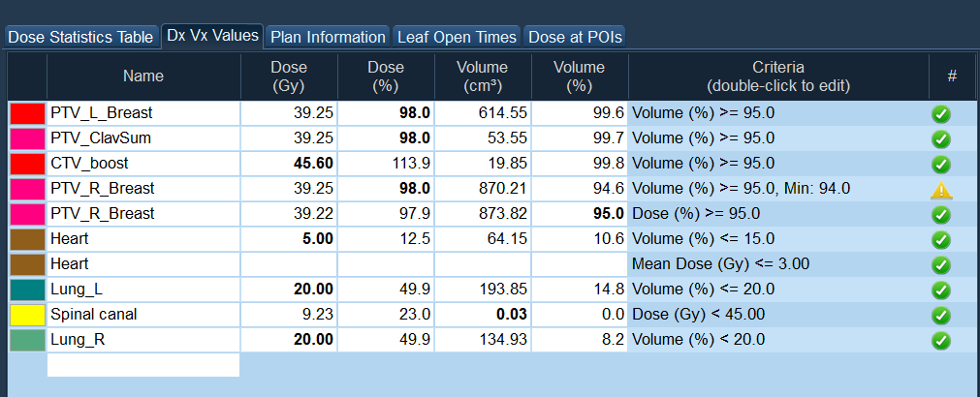Image resolution: width=980 pixels, height=397 pixels.
Task: Click the green check icon for Spinal canal
Action: 940,315
